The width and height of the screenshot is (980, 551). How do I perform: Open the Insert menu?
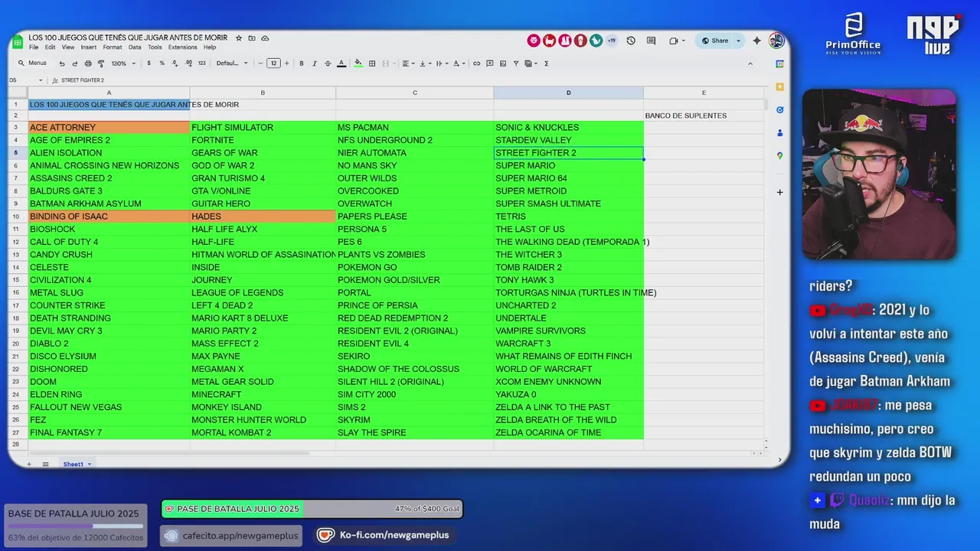tap(89, 47)
